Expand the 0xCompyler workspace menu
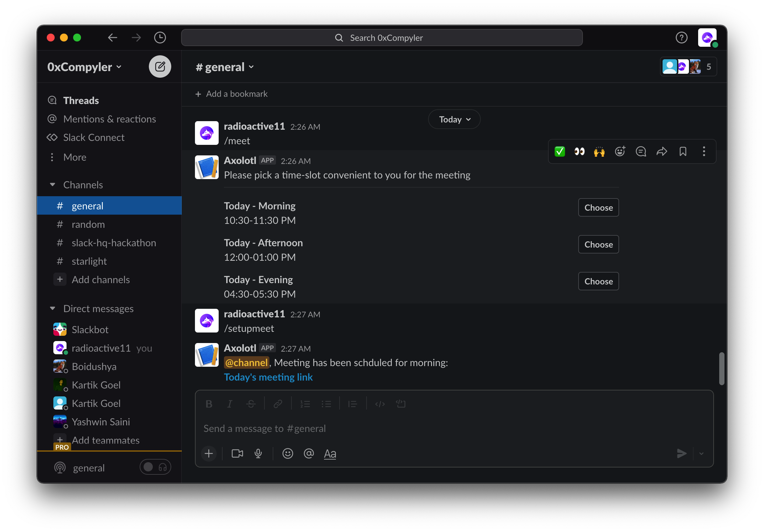Screen dimensions: 764x532 tap(85, 67)
